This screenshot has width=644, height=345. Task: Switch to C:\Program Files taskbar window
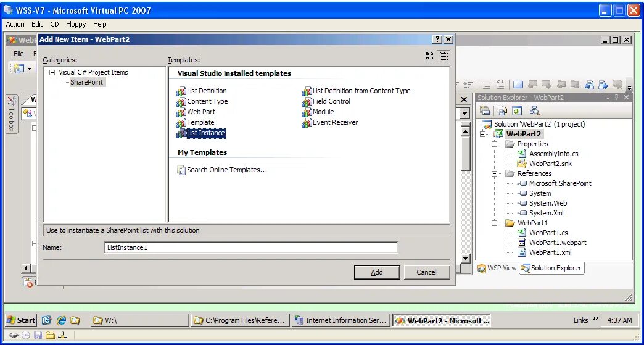pyautogui.click(x=240, y=320)
